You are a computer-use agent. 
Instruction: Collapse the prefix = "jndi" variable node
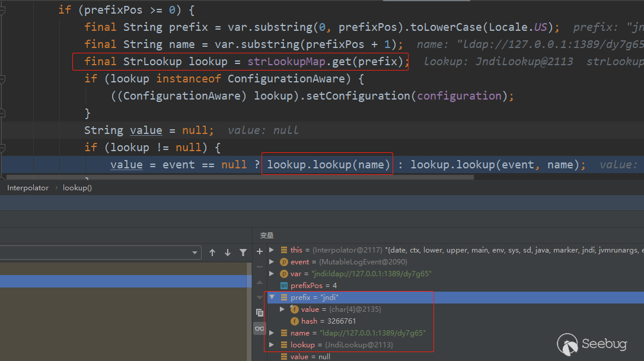pos(272,298)
